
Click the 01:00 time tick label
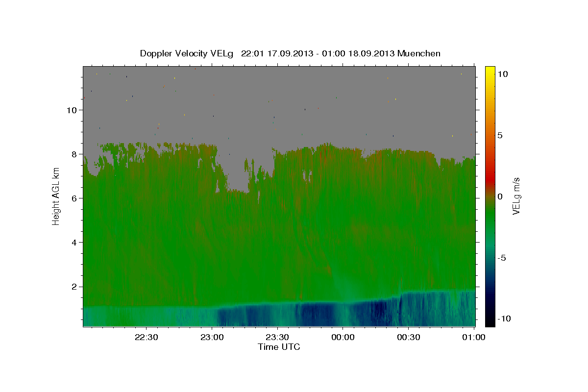pos(473,337)
